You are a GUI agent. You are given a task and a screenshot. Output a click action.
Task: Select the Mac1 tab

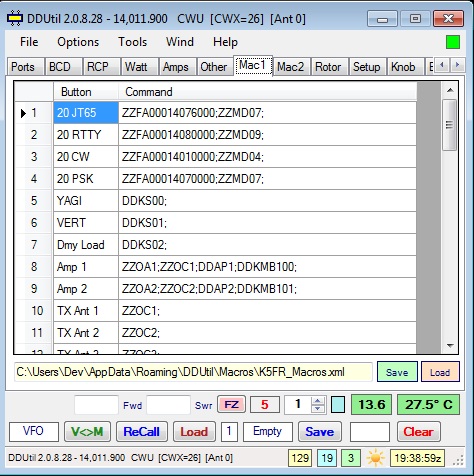253,65
